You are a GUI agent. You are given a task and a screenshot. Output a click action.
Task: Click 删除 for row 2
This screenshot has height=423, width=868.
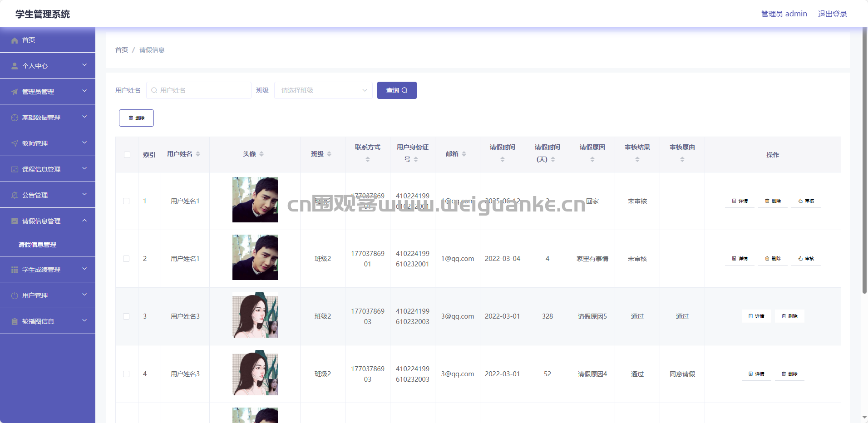point(773,259)
